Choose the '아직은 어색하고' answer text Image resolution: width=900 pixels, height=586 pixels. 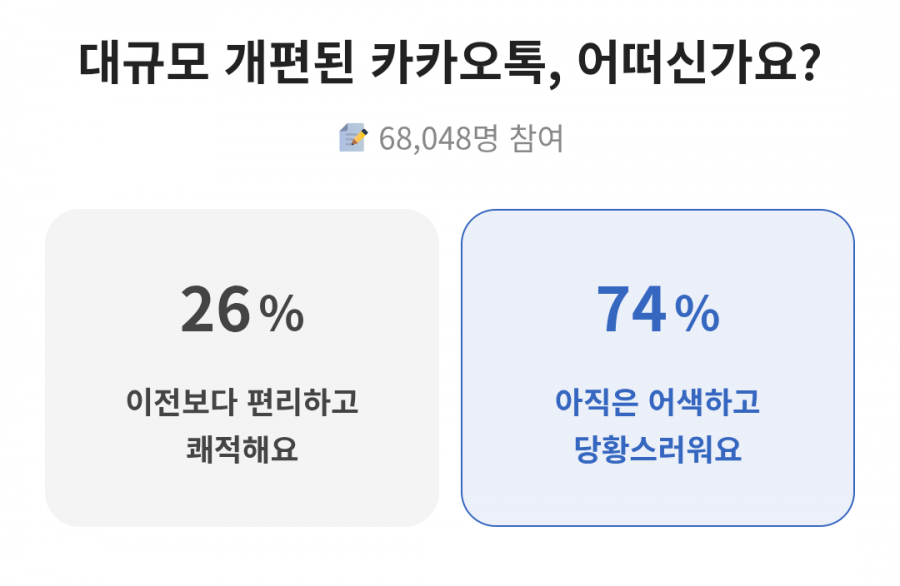coord(657,403)
